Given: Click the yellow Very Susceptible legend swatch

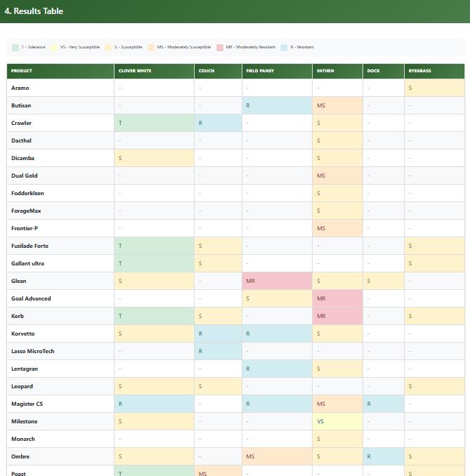Looking at the screenshot, I should pyautogui.click(x=54, y=48).
